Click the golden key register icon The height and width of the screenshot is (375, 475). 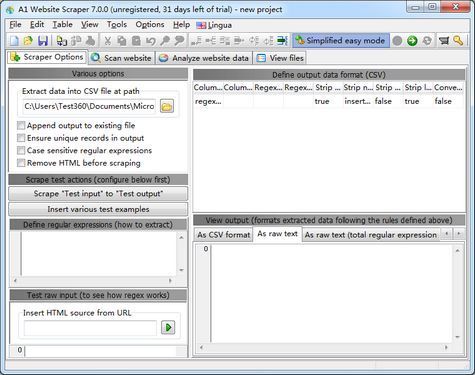click(458, 41)
